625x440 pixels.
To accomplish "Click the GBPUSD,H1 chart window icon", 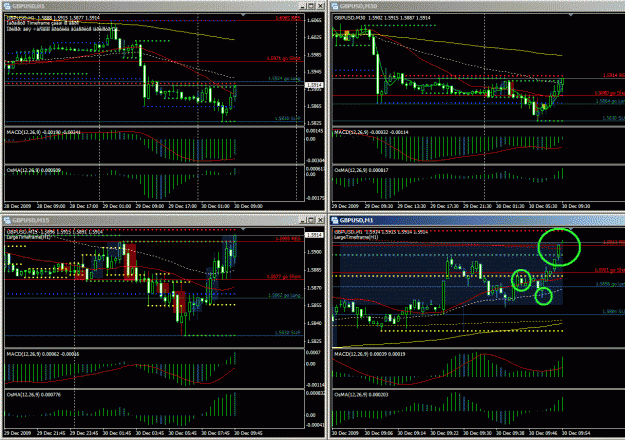I will [x=7, y=6].
